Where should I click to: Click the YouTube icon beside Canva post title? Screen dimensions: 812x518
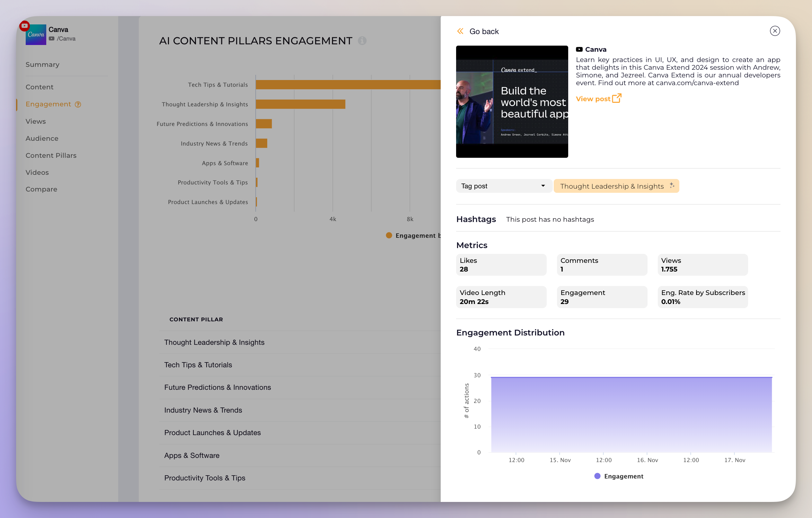[579, 49]
